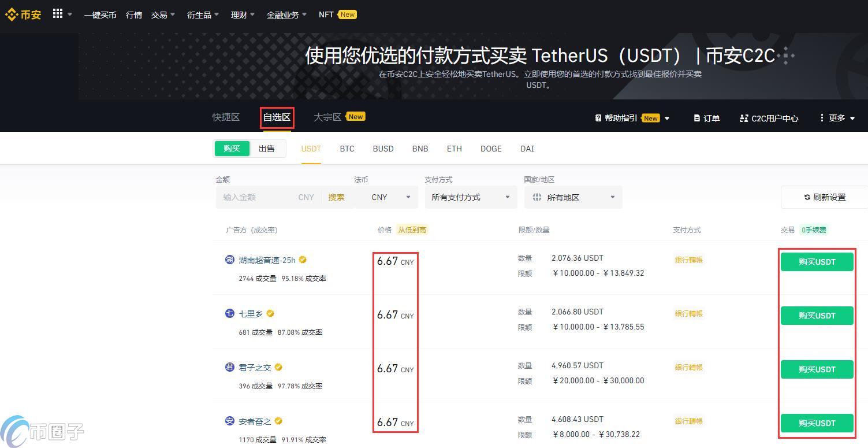
Task: Click the 搜索 search button
Action: (336, 197)
